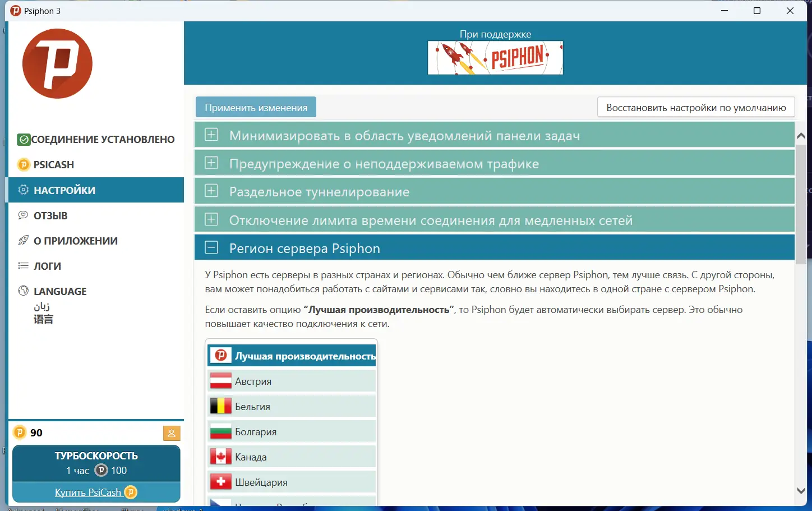Close the Psiphon 3 window
Viewport: 812px width, 511px height.
click(790, 11)
